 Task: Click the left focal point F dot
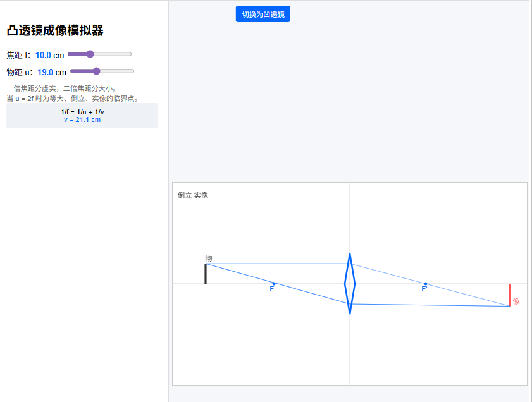pyautogui.click(x=274, y=284)
